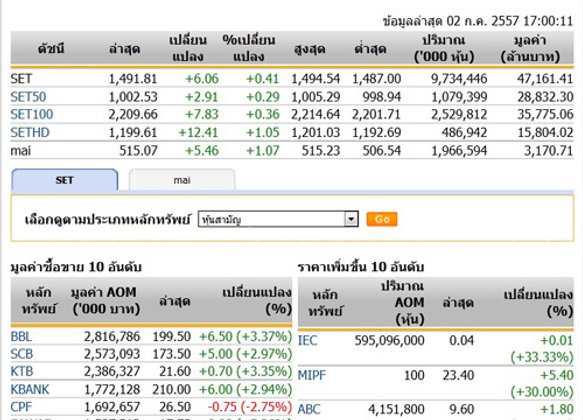Open the KTB stock link
The height and width of the screenshot is (420, 583).
(22, 372)
